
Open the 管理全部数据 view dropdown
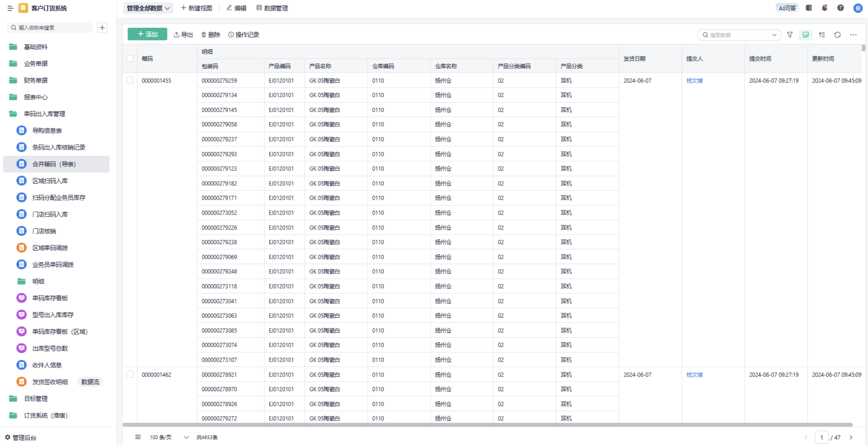148,8
